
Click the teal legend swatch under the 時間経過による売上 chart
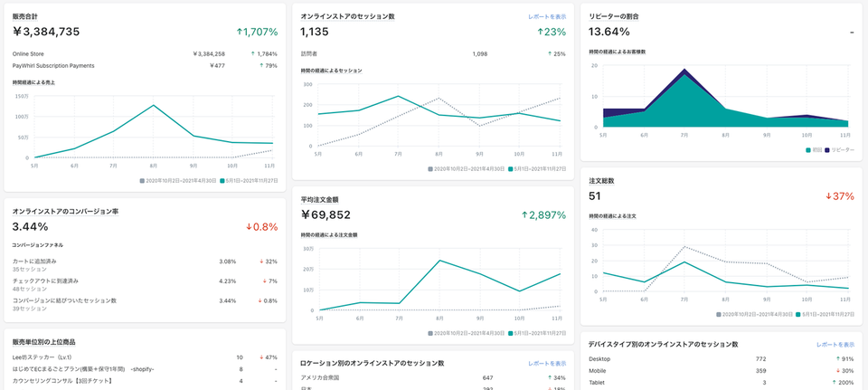pos(222,181)
